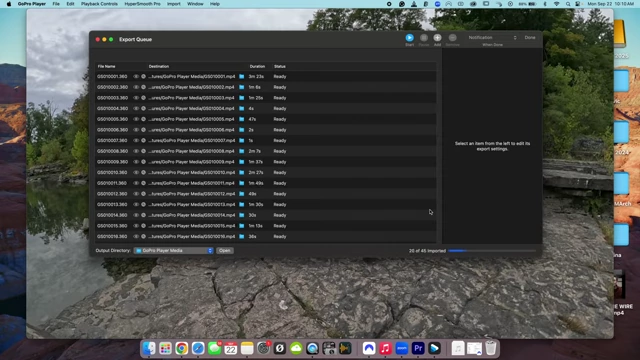640x360 pixels.
Task: Open Trash from the Dock
Action: coord(491,348)
